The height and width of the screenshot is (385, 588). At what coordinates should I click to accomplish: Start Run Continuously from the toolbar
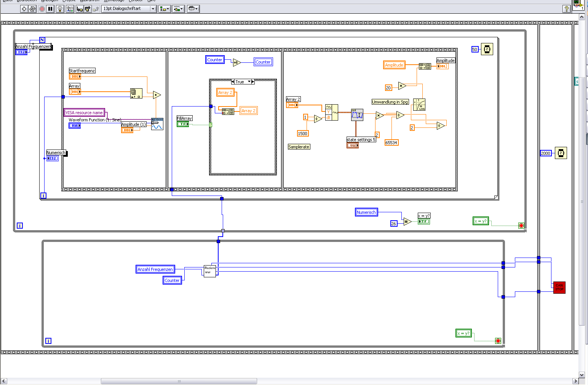(x=32, y=9)
